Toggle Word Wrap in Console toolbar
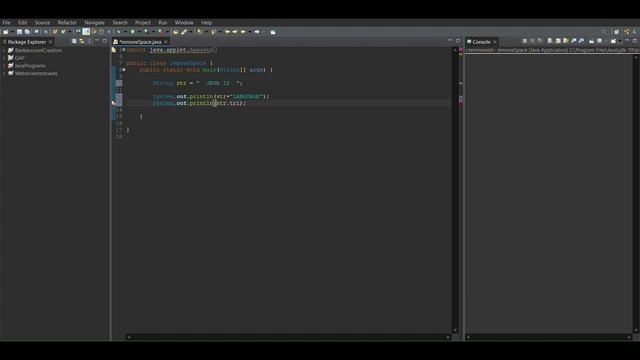Viewport: 640px width, 360px height. (x=565, y=41)
